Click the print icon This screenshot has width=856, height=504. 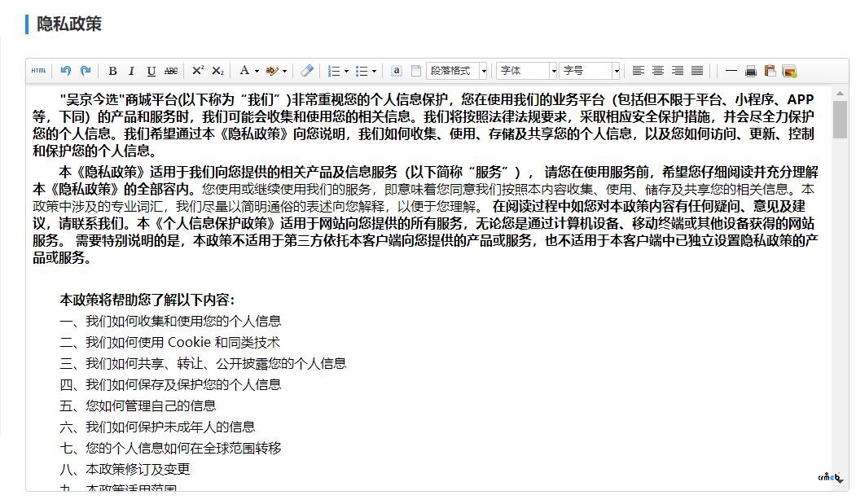pyautogui.click(x=751, y=71)
